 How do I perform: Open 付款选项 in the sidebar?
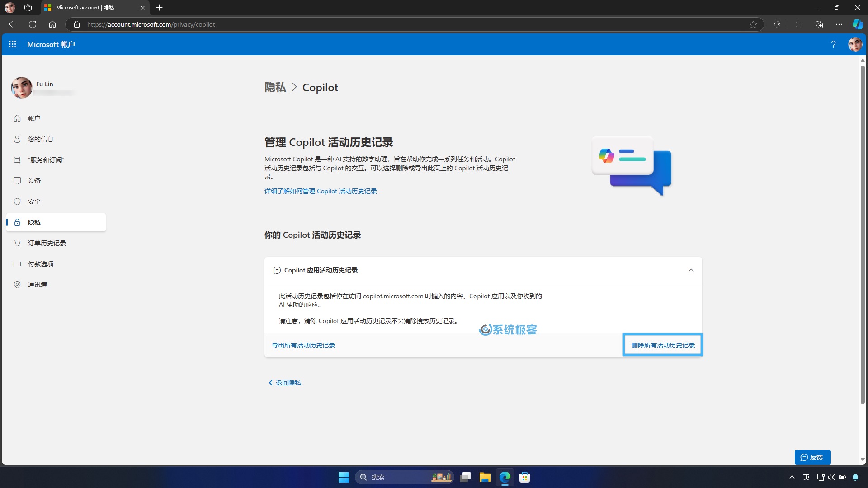56,264
